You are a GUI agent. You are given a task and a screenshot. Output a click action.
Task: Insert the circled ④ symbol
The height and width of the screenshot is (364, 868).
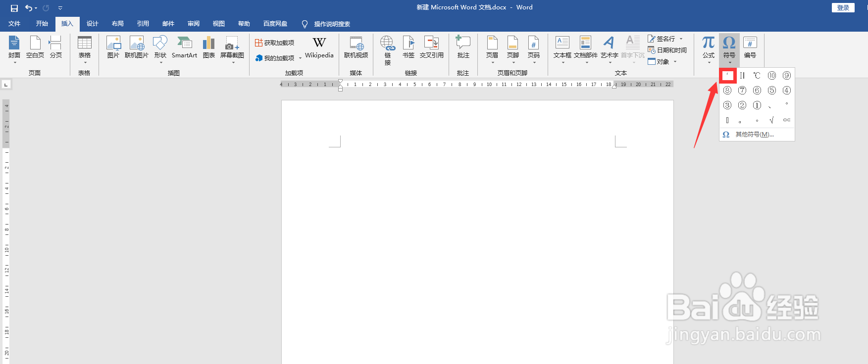[x=786, y=91]
